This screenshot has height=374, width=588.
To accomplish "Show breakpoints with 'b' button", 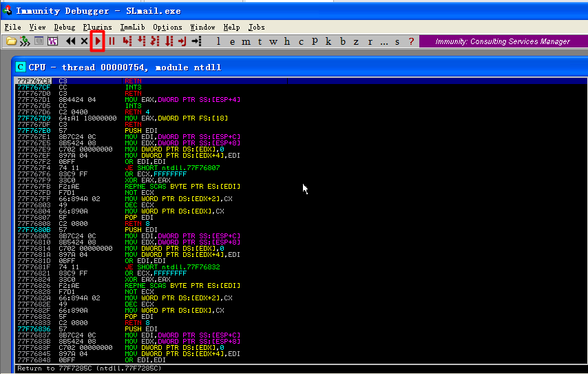I will (342, 41).
